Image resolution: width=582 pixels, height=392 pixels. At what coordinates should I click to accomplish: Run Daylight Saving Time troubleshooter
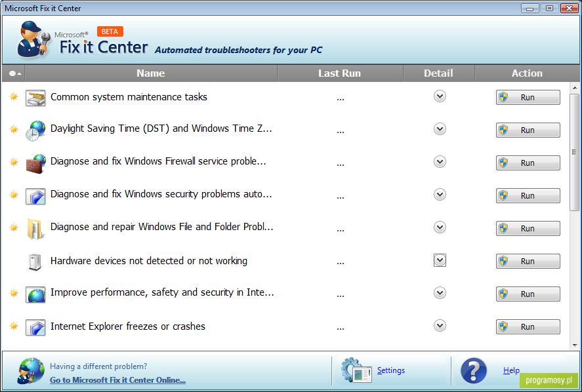(528, 130)
